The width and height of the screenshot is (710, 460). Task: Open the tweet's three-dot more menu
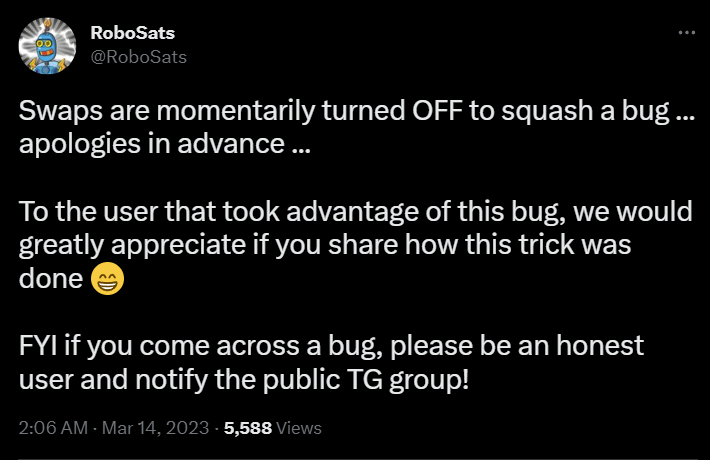[685, 33]
